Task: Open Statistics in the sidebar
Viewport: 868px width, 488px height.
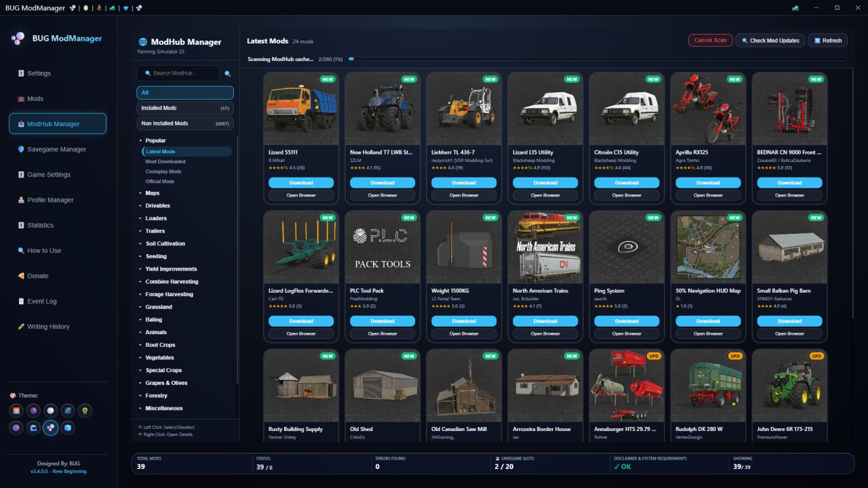Action: point(58,225)
